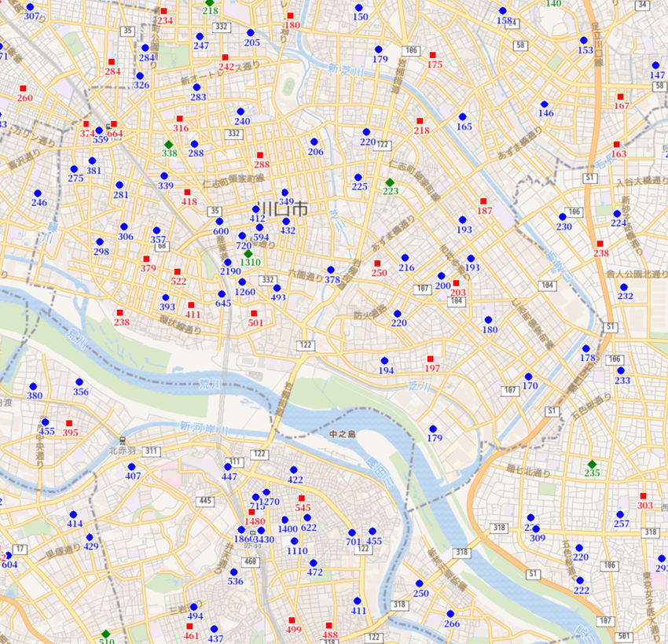
Task: Select the blue circle marker labeled 701
Action: point(353,532)
